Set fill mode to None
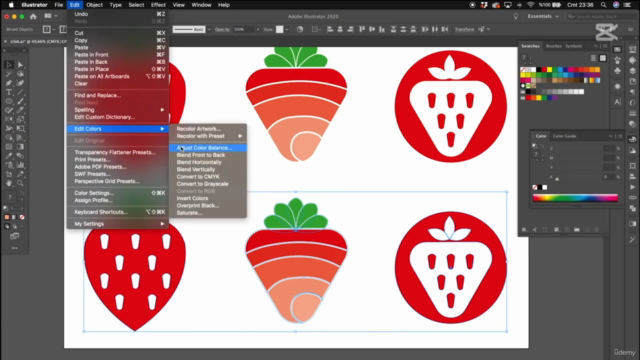The image size is (640, 360). [x=22, y=217]
